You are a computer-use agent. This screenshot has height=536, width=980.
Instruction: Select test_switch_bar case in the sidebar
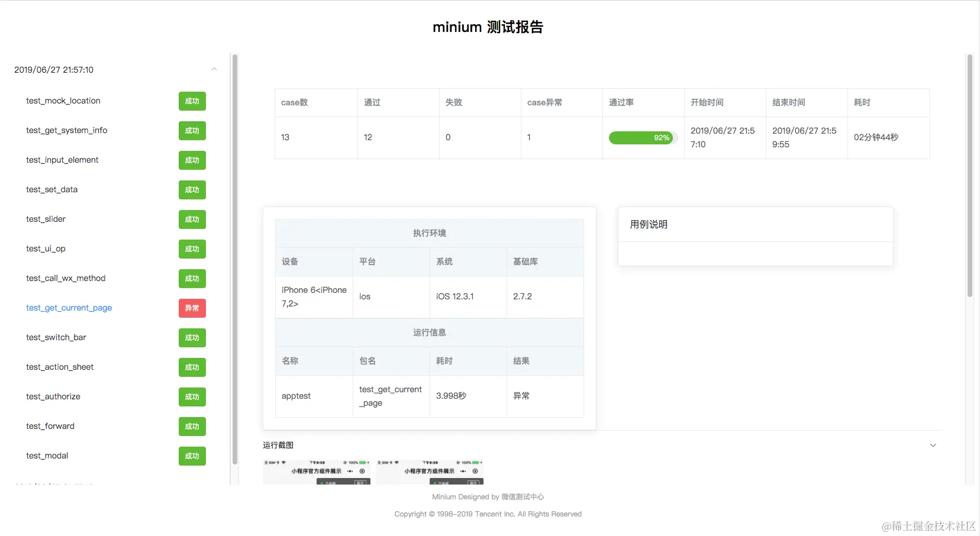tap(56, 337)
